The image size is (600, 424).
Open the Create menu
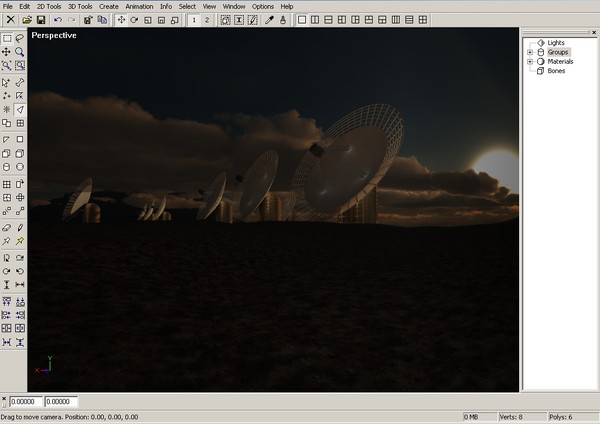tap(109, 7)
